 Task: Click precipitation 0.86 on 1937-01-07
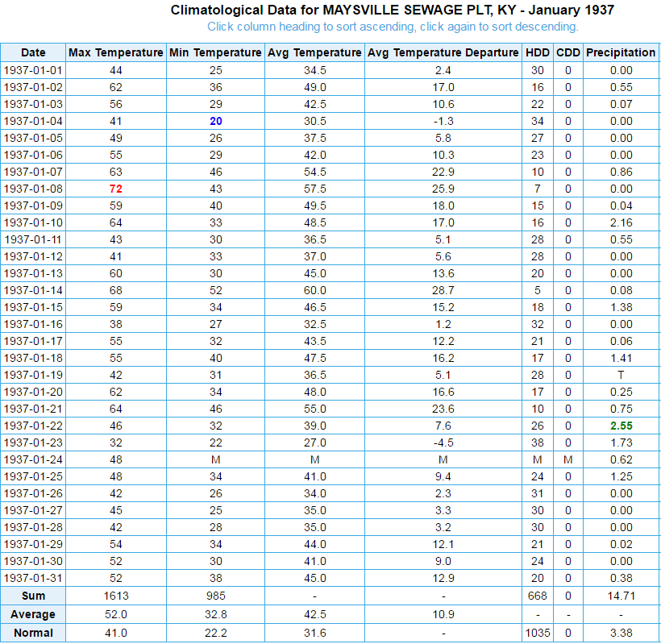tap(622, 172)
